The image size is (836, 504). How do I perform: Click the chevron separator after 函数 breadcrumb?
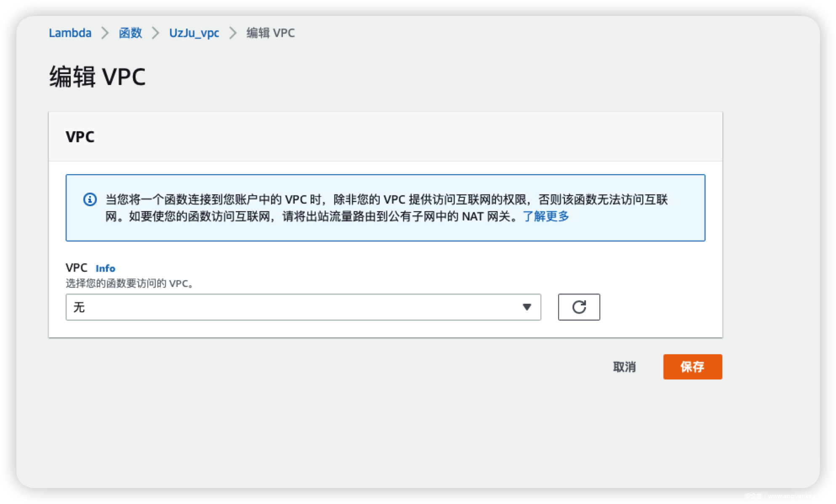coord(155,33)
